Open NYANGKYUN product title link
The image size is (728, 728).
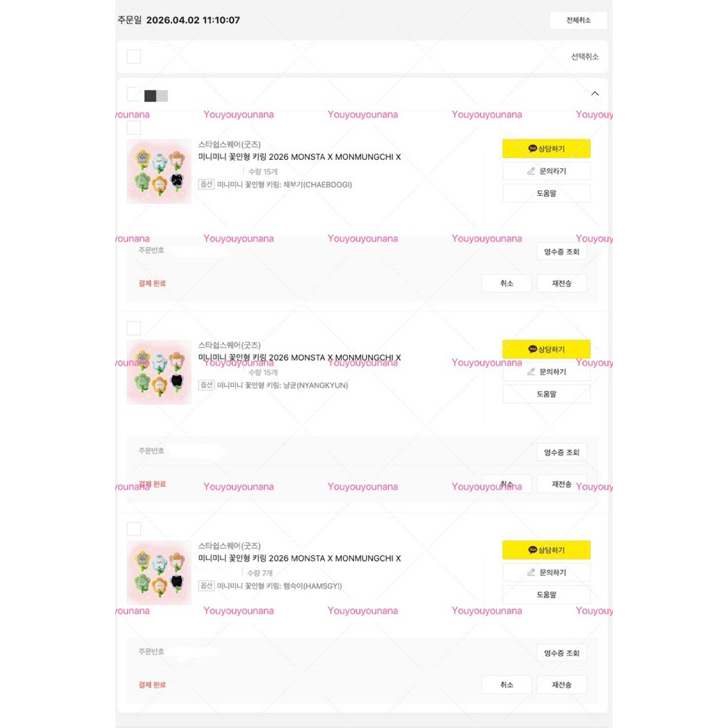click(299, 358)
